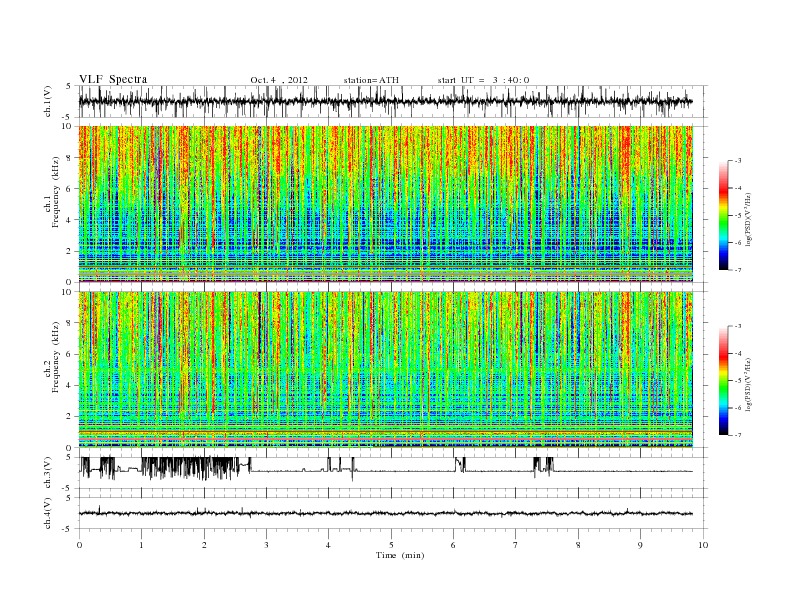792x612 pixels.
Task: Click the "6" tick on the time axis
Action: [454, 545]
